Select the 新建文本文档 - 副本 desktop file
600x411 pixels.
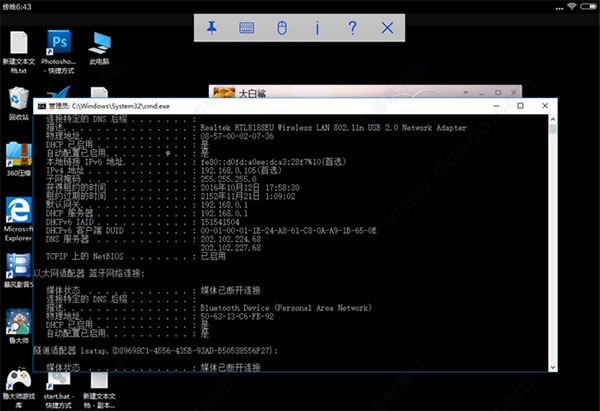pyautogui.click(x=99, y=390)
